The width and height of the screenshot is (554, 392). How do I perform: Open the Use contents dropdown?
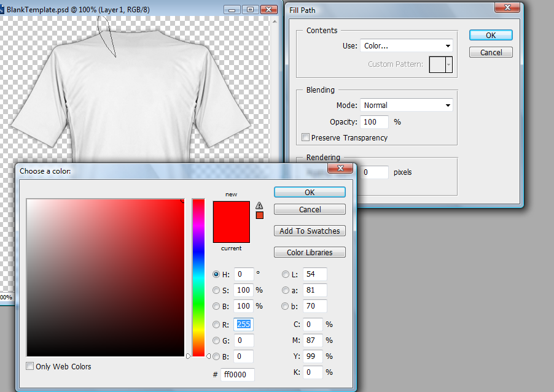point(407,46)
